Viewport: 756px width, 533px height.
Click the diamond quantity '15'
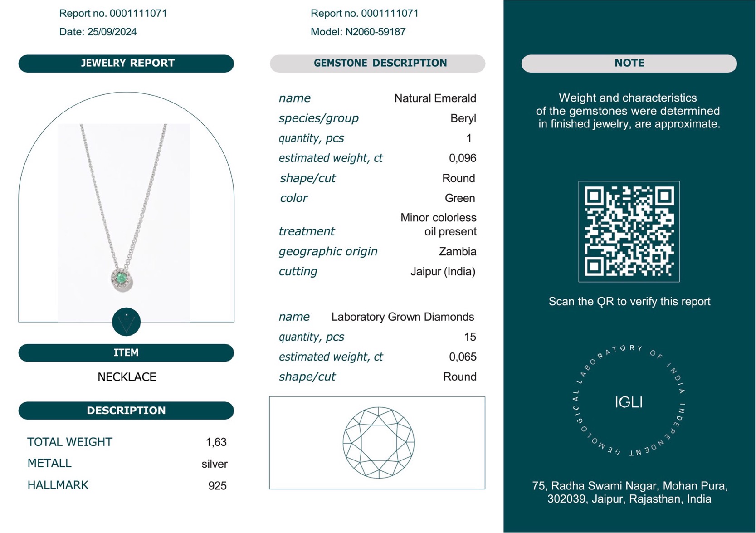pos(470,337)
